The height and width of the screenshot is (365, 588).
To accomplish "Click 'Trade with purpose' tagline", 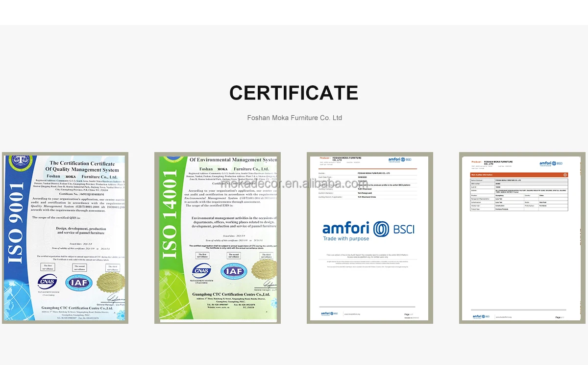I will pos(346,239).
